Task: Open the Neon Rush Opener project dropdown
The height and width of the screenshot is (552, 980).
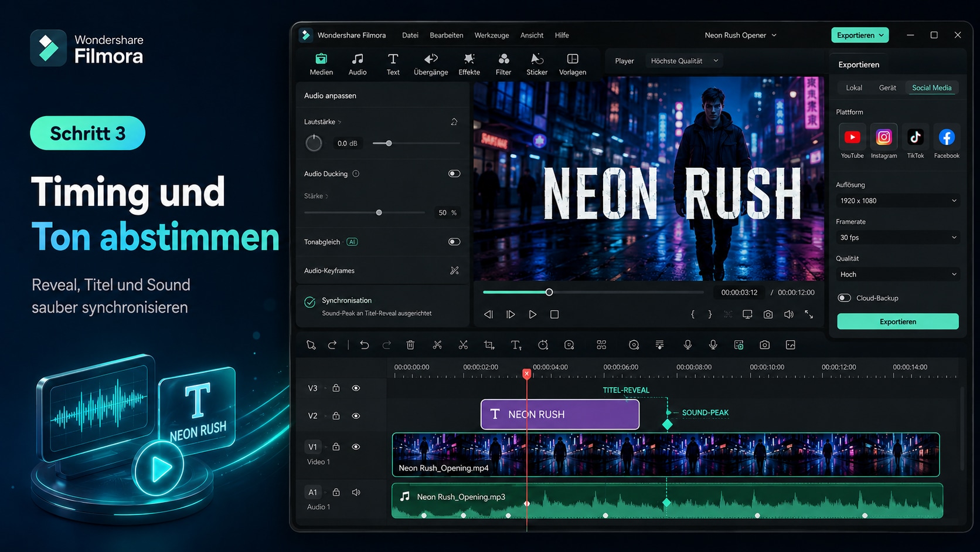Action: [741, 35]
